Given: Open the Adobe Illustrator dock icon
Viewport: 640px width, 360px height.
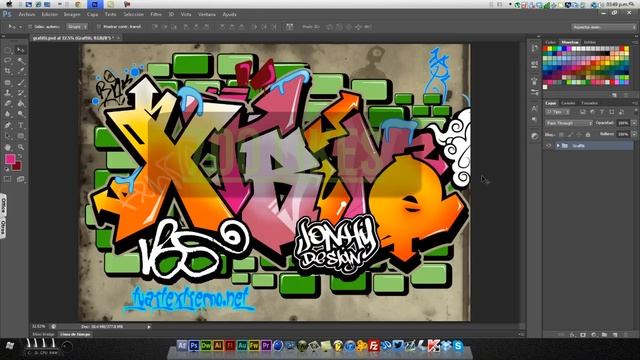Looking at the screenshot, I should (x=218, y=346).
